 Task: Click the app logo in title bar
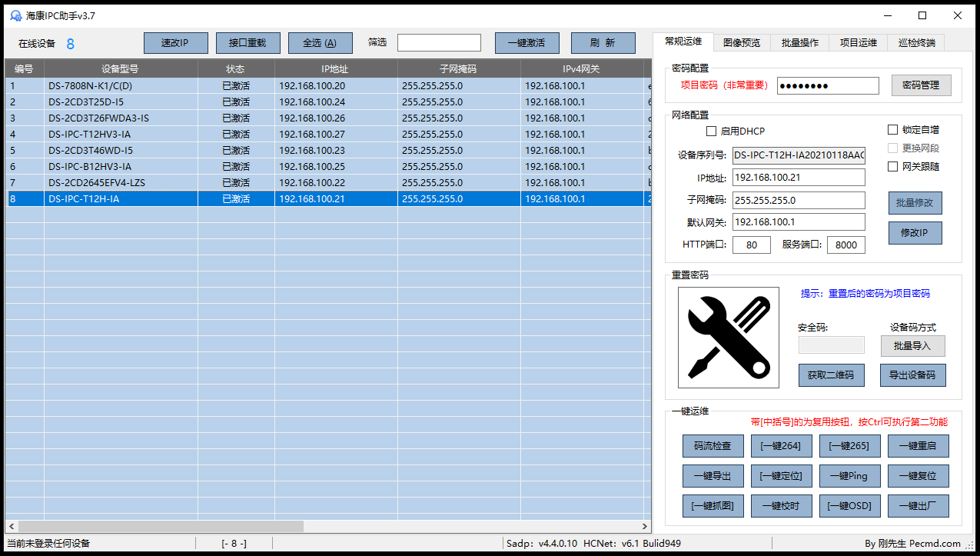pyautogui.click(x=15, y=15)
